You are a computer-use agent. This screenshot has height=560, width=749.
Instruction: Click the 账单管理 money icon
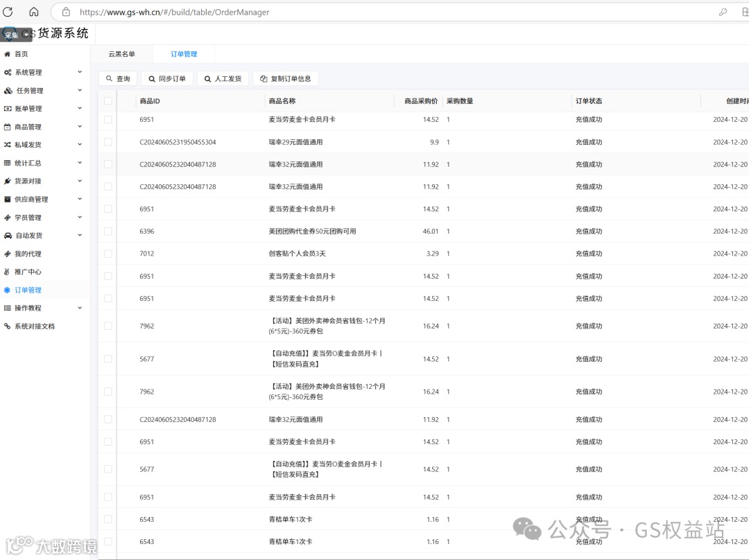8,108
